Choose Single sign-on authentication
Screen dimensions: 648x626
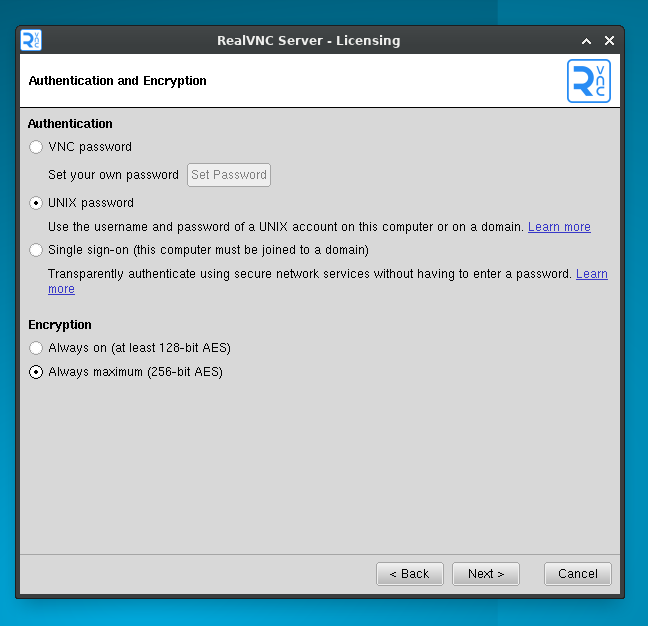point(37,250)
